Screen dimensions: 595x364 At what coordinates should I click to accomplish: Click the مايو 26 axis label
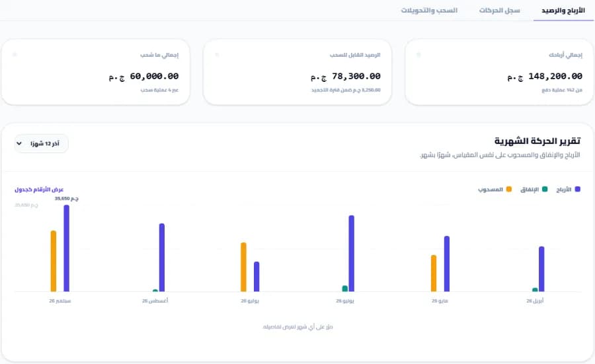point(440,301)
